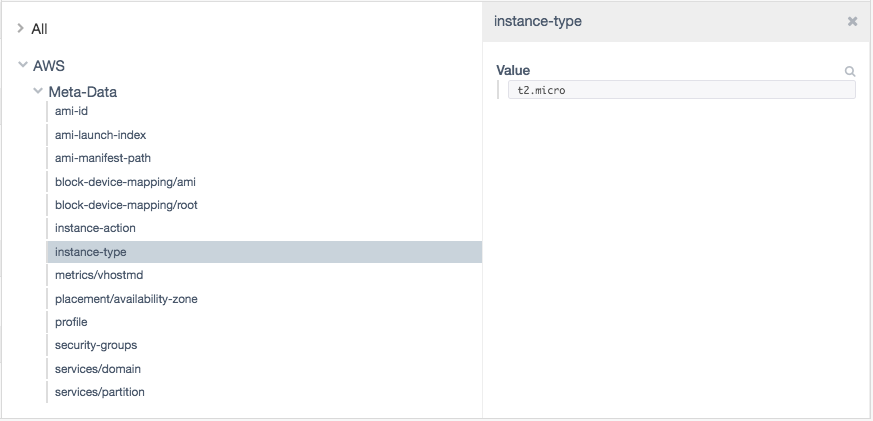The image size is (873, 421).
Task: Open the instance-action item
Action: (264, 228)
